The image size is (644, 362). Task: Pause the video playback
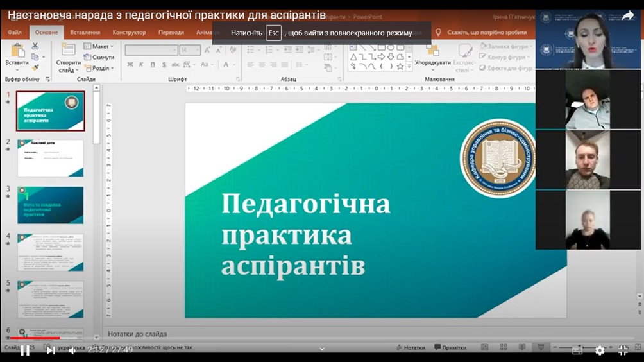click(24, 350)
